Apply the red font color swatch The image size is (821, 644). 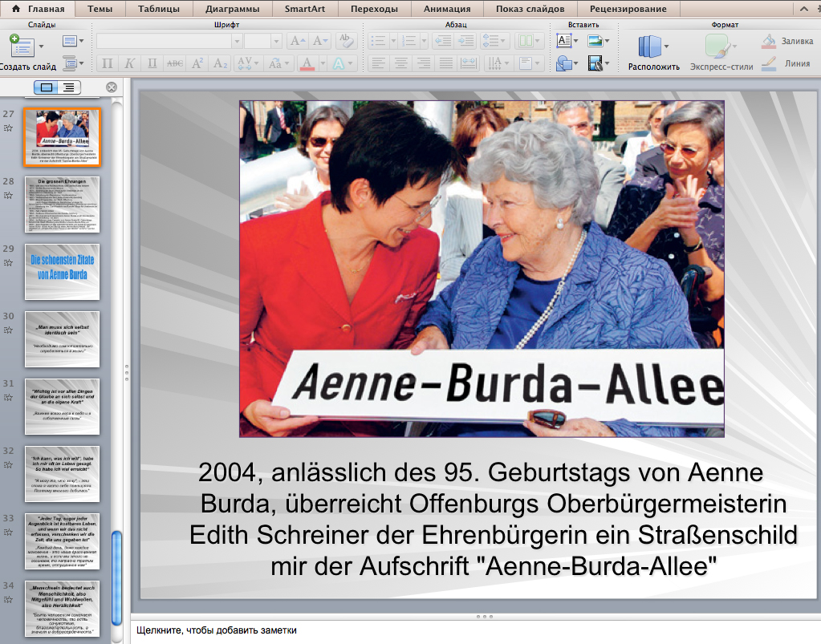(x=307, y=63)
